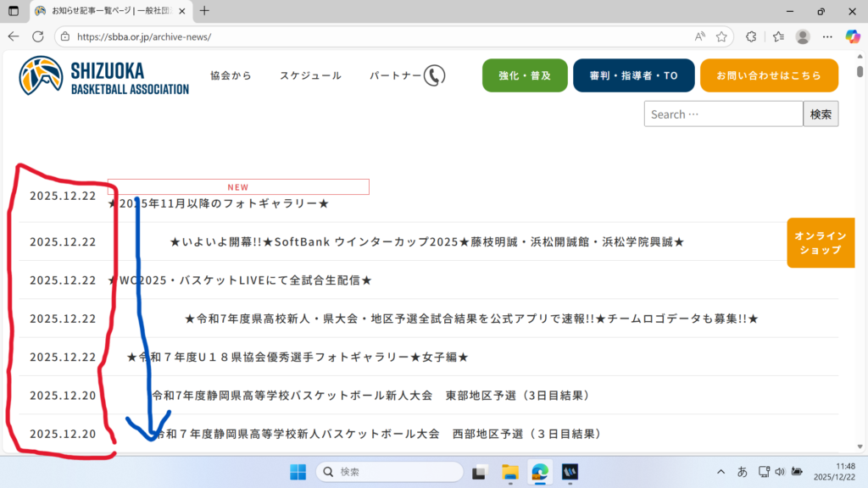Viewport: 868px width, 488px height.
Task: Open the Favorites list icon
Action: click(x=778, y=36)
